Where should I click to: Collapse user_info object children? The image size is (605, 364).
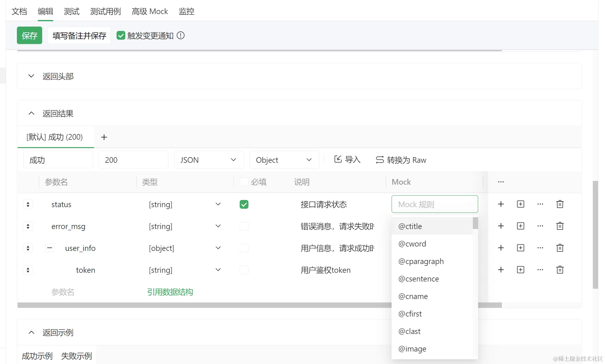50,248
